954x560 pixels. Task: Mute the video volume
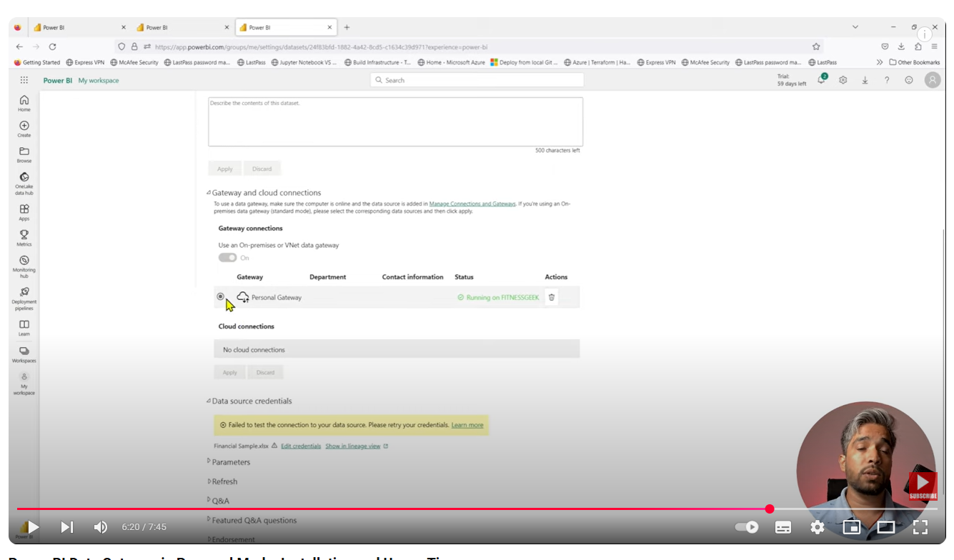coord(101,527)
